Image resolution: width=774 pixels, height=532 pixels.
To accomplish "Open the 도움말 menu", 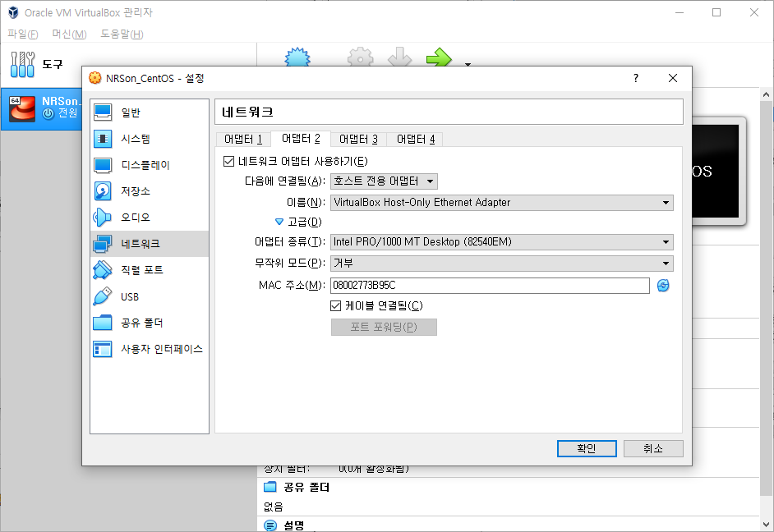I will (x=122, y=34).
